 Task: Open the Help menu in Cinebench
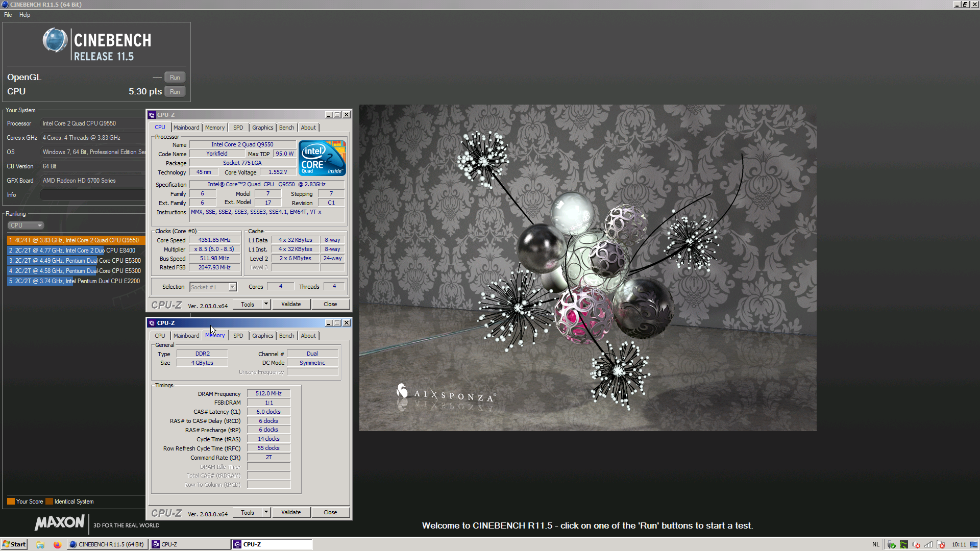(24, 15)
